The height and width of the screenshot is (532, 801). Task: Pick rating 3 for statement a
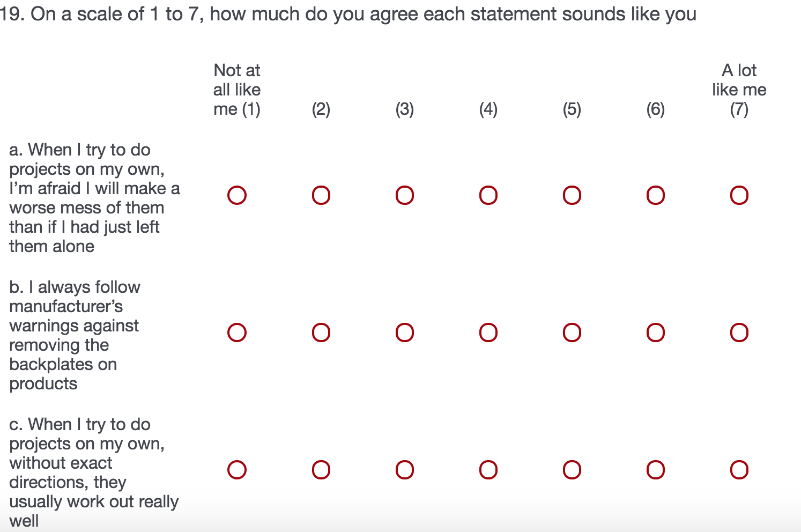pos(405,195)
